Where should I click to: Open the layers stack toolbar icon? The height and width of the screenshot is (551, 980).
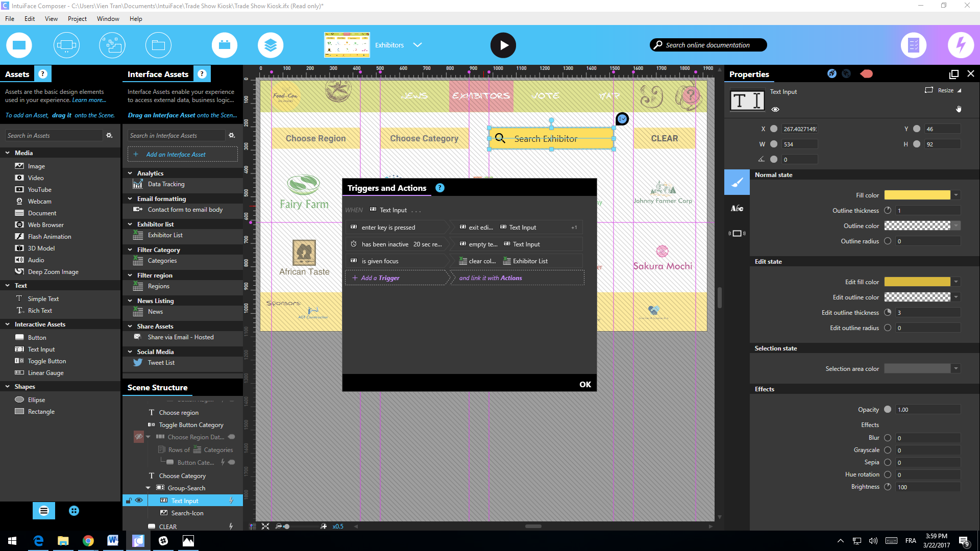pyautogui.click(x=270, y=45)
